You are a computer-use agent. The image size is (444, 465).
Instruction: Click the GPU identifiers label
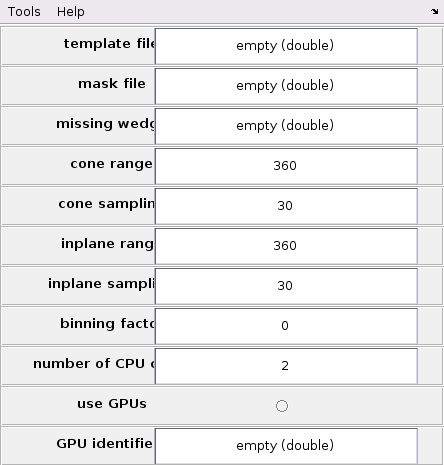click(105, 443)
